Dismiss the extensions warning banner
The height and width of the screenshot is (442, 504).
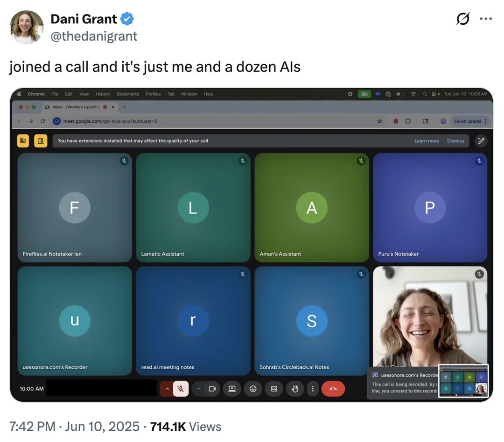[x=455, y=141]
